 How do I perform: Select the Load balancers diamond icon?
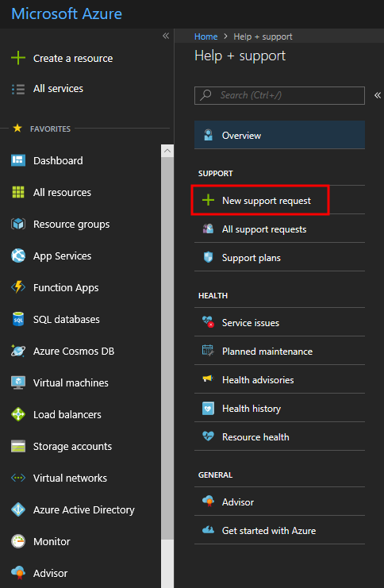tap(18, 415)
